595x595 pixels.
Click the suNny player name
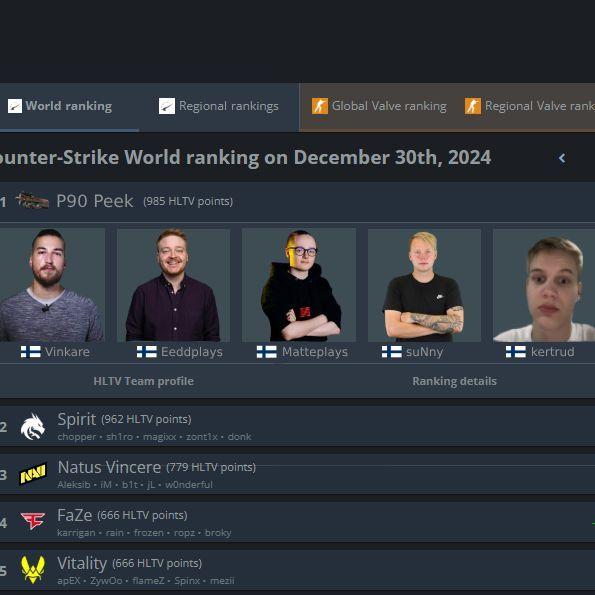click(x=424, y=352)
